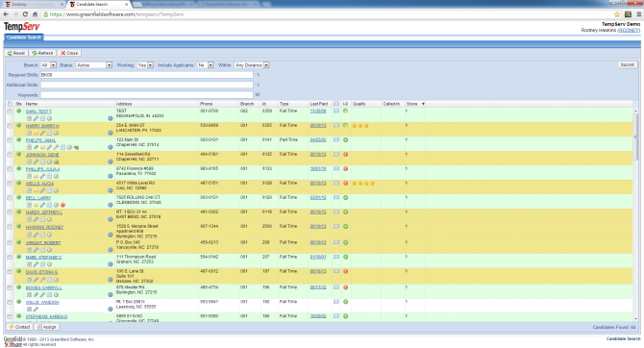The image size is (644, 348).
Task: Toggle the select-all header checkbox
Action: pyautogui.click(x=10, y=104)
